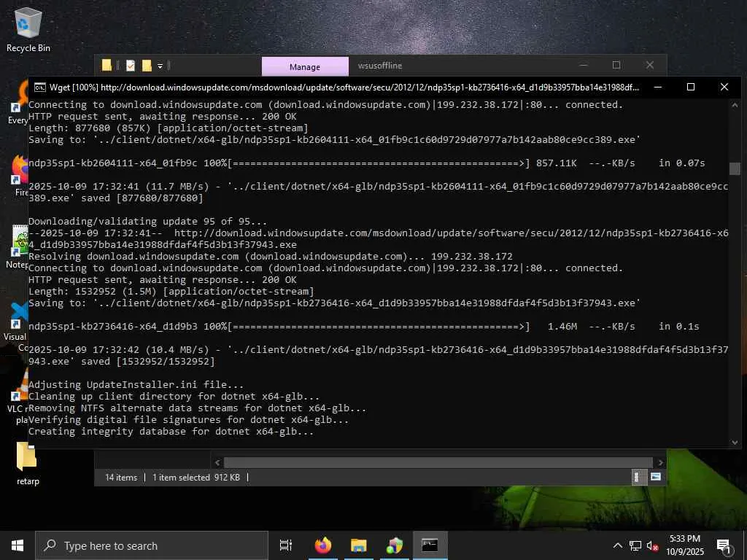The width and height of the screenshot is (747, 560).
Task: Click the kb2736416 100% progress bar line
Action: (x=363, y=327)
